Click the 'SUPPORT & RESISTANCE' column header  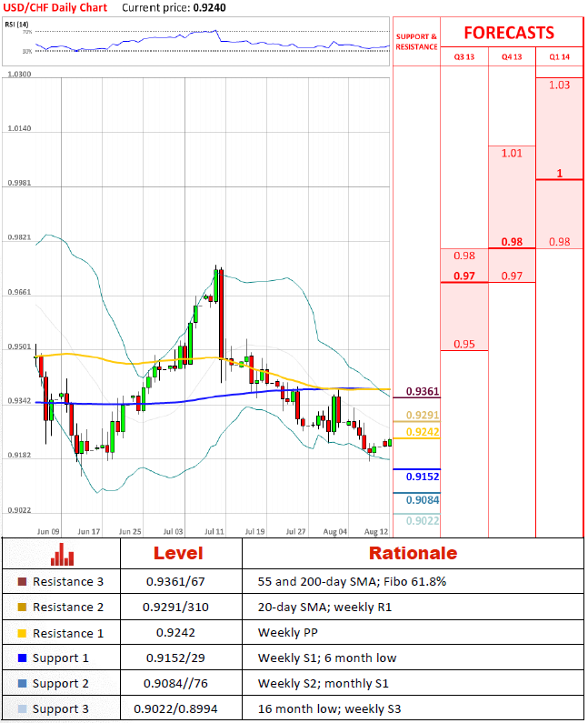416,42
